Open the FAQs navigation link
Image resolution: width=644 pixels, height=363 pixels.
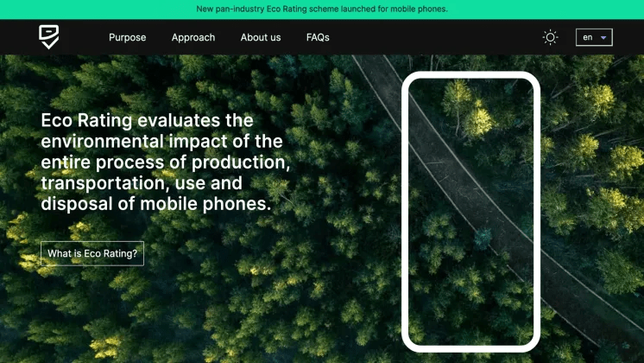[318, 37]
